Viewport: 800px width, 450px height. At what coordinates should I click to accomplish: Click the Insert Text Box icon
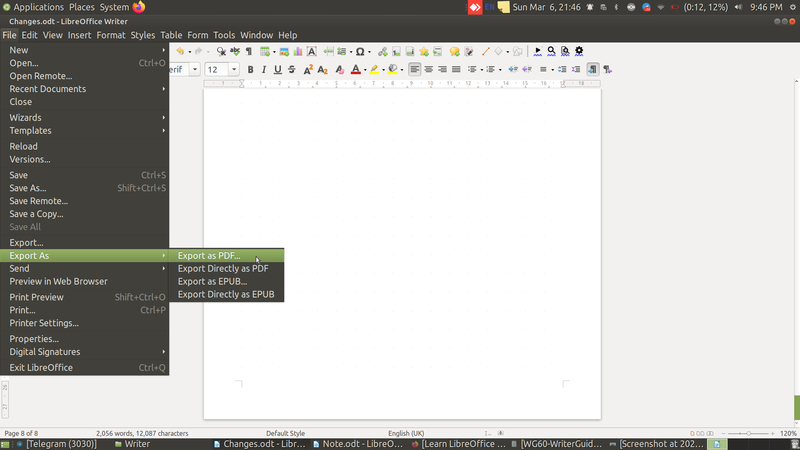tap(312, 51)
